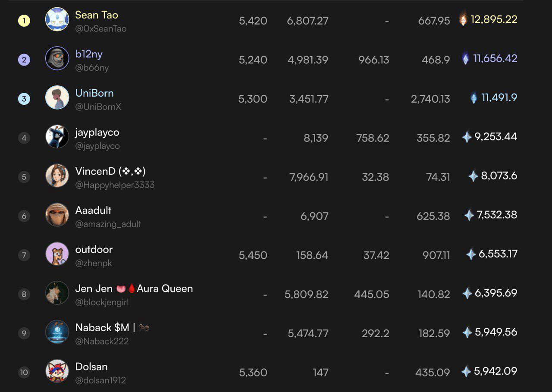The width and height of the screenshot is (552, 392).
Task: Click the gold rank 1 badge
Action: click(24, 20)
